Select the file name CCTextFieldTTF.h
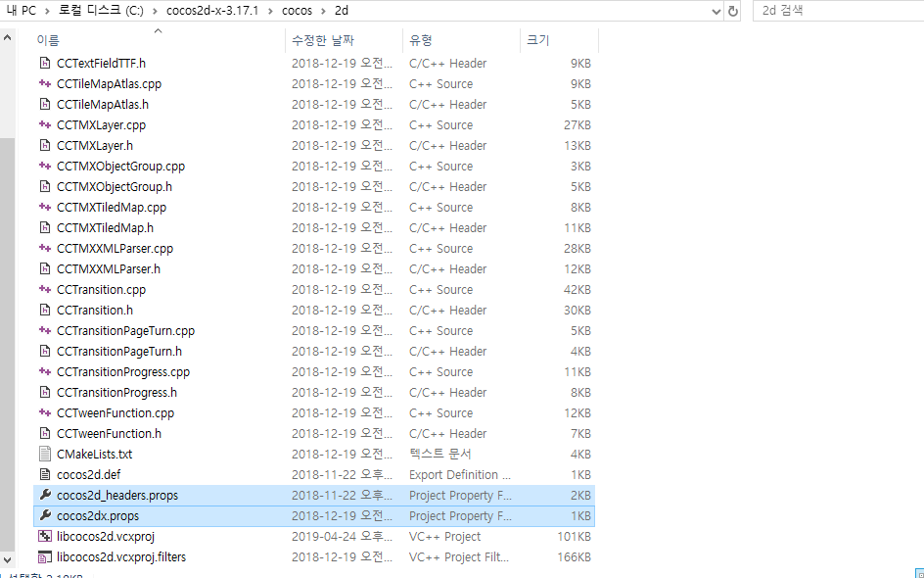The width and height of the screenshot is (924, 578). 101,63
